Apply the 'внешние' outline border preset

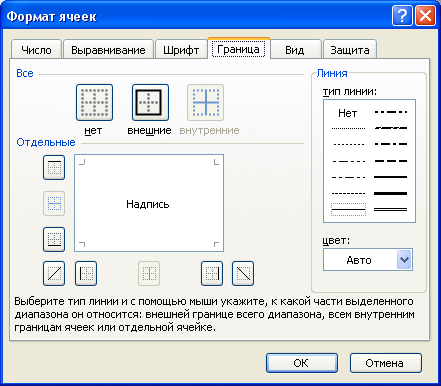[150, 103]
